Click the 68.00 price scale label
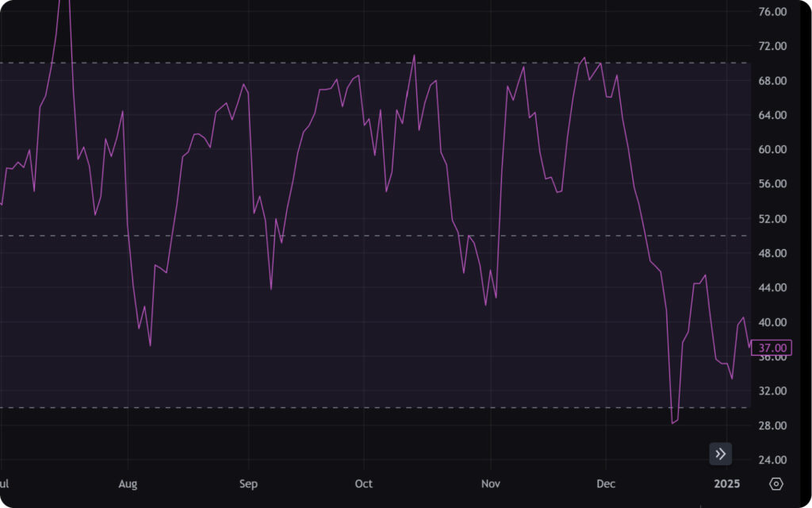812x508 pixels. point(772,81)
